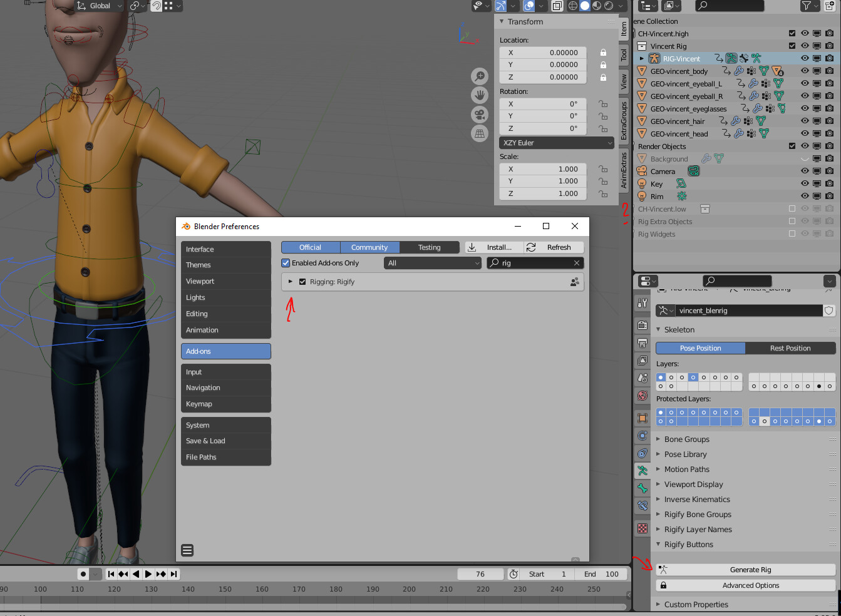This screenshot has width=841, height=616.
Task: Expand the Rigging: Rigify add-on entry
Action: click(291, 282)
